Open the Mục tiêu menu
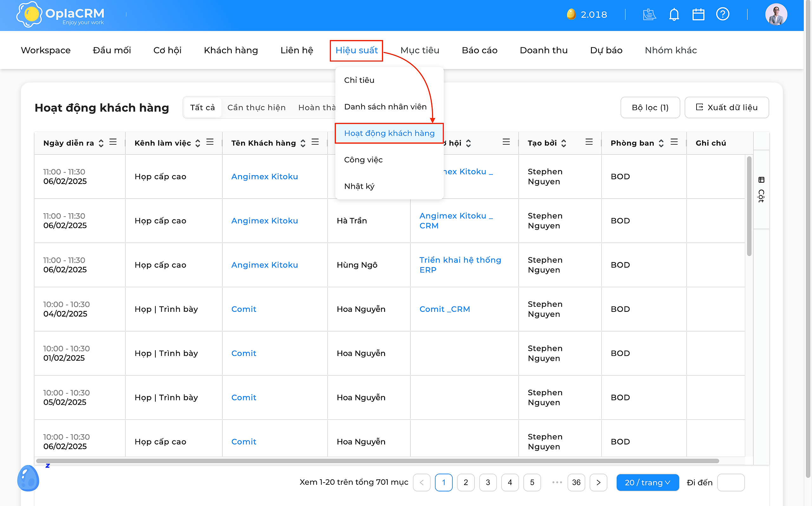 click(420, 50)
